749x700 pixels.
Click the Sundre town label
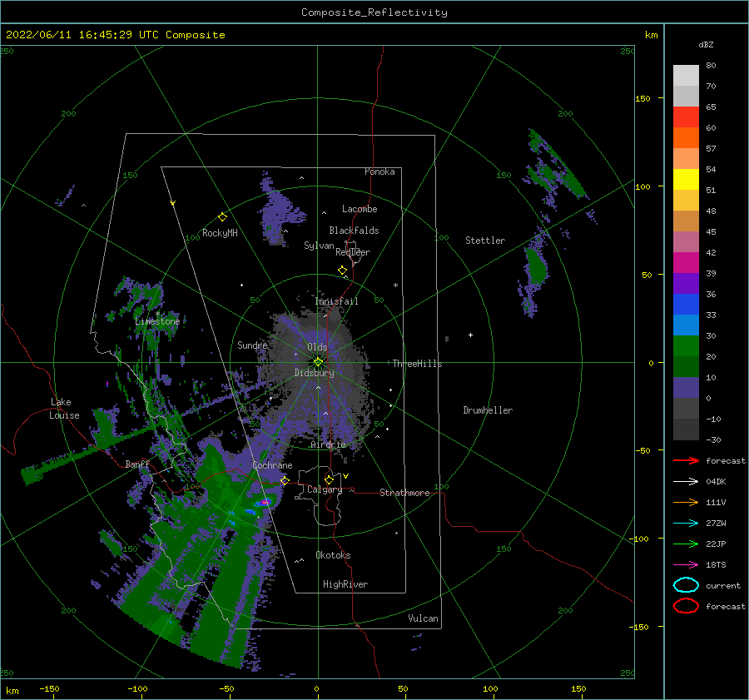pos(252,345)
